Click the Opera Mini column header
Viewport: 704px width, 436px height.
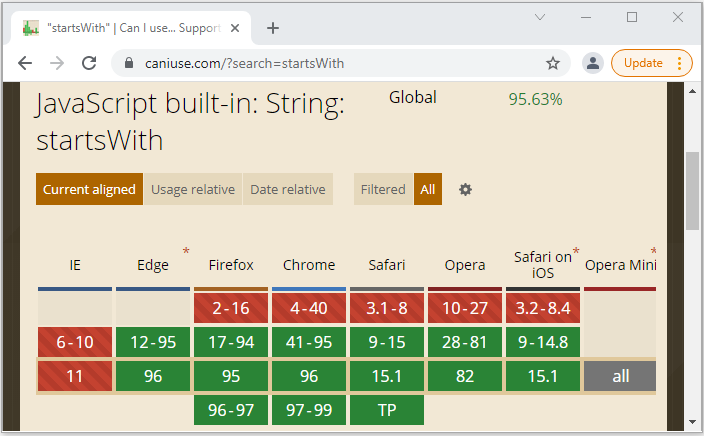[620, 265]
